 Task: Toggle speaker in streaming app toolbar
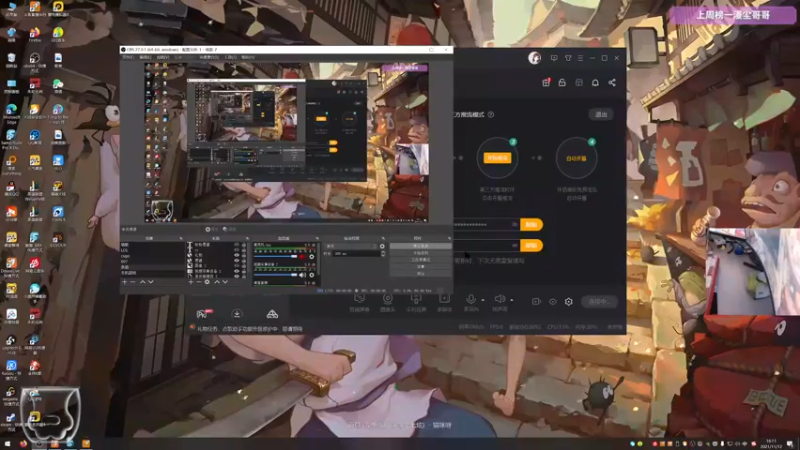pyautogui.click(x=499, y=299)
